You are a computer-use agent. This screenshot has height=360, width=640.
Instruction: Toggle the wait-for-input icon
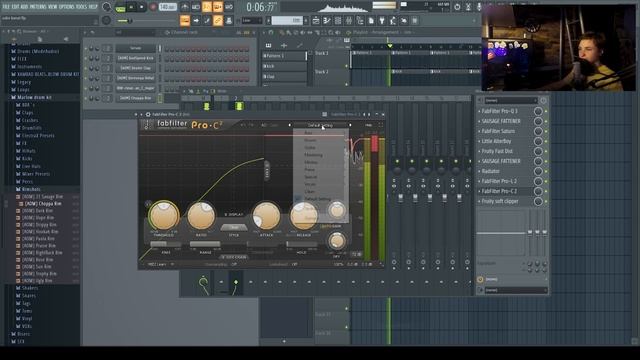tap(196, 7)
